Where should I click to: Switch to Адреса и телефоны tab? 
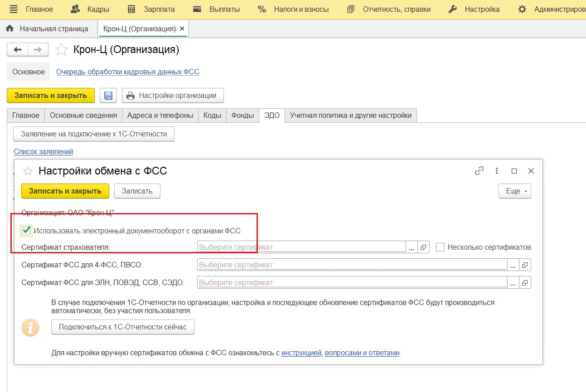click(160, 115)
